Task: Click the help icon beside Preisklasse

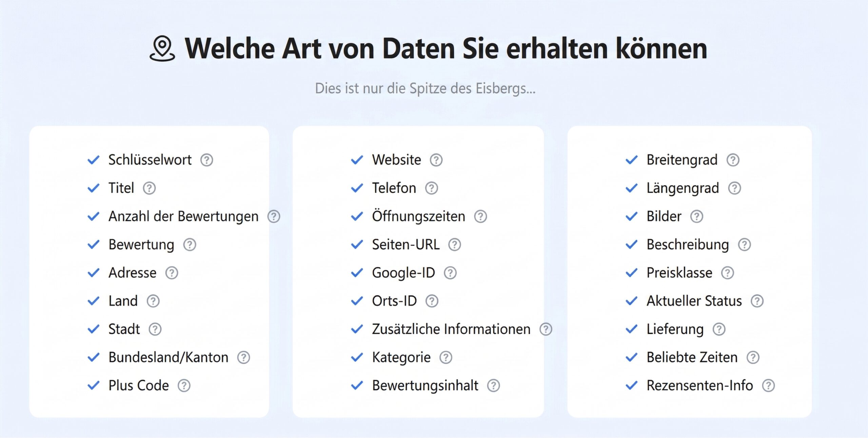Action: 728,273
